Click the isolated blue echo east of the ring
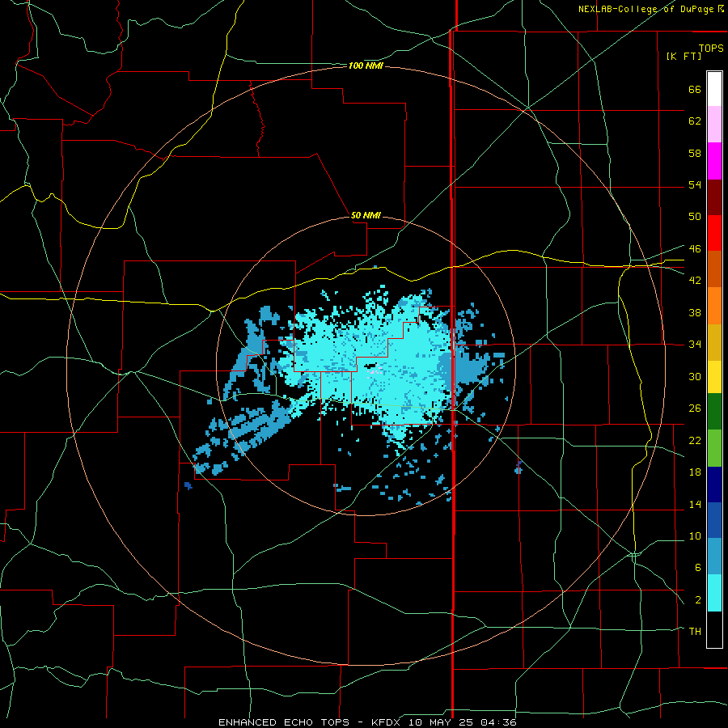Viewport: 728px width, 728px height. click(518, 469)
